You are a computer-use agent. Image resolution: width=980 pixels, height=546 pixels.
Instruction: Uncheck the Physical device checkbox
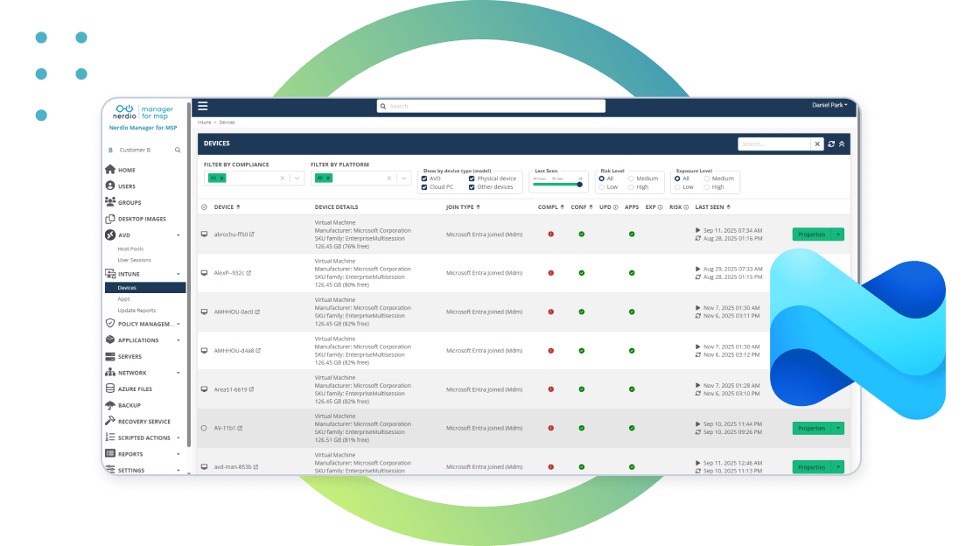472,178
